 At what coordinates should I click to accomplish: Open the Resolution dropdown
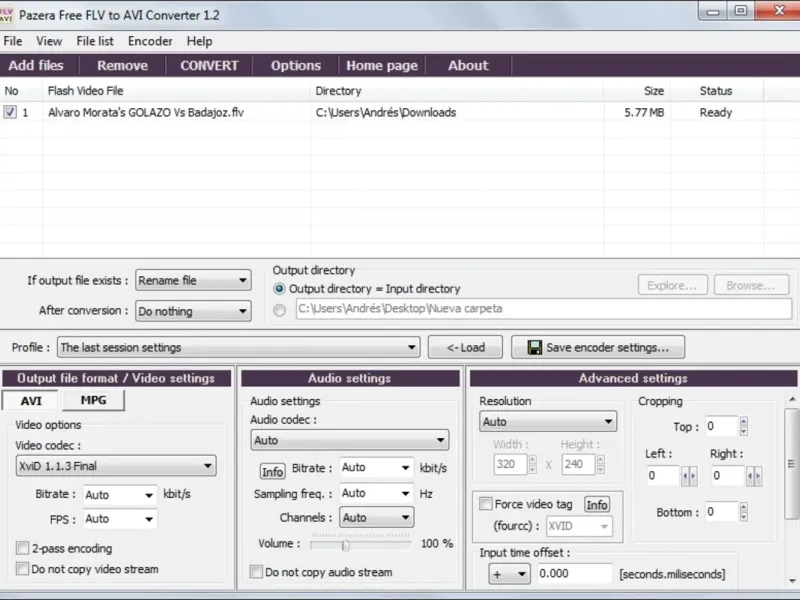click(547, 421)
